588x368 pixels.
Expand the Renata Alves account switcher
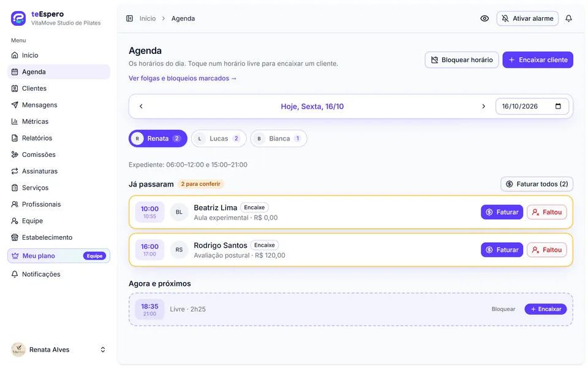click(59, 350)
